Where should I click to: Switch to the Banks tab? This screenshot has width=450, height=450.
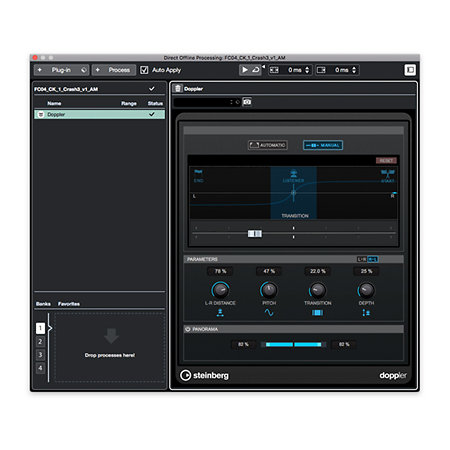pos(43,304)
